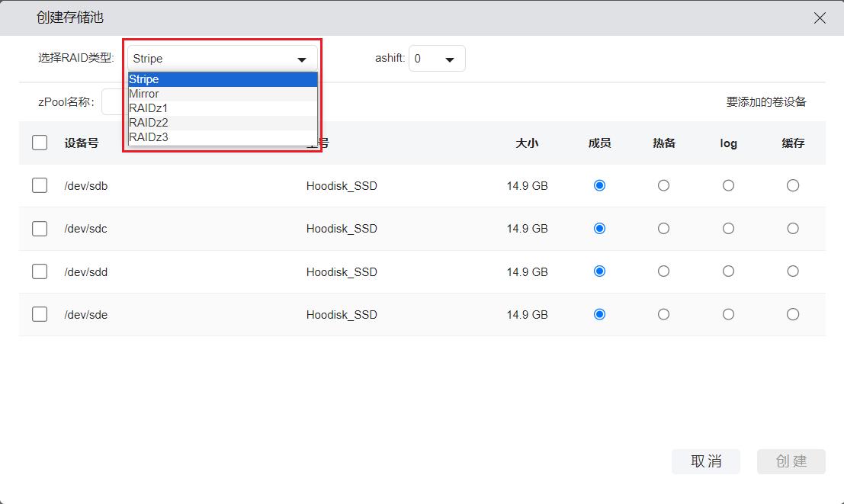Click the 取消 cancel button
Image resolution: width=844 pixels, height=504 pixels.
click(x=705, y=461)
